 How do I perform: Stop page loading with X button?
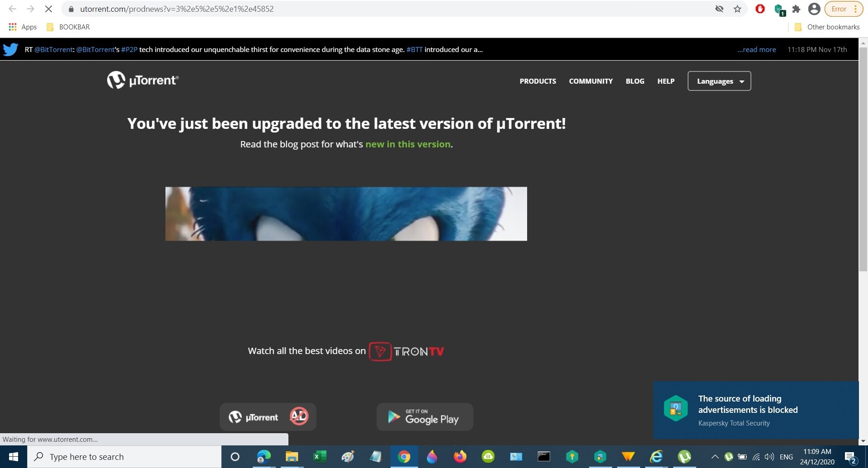[x=48, y=9]
